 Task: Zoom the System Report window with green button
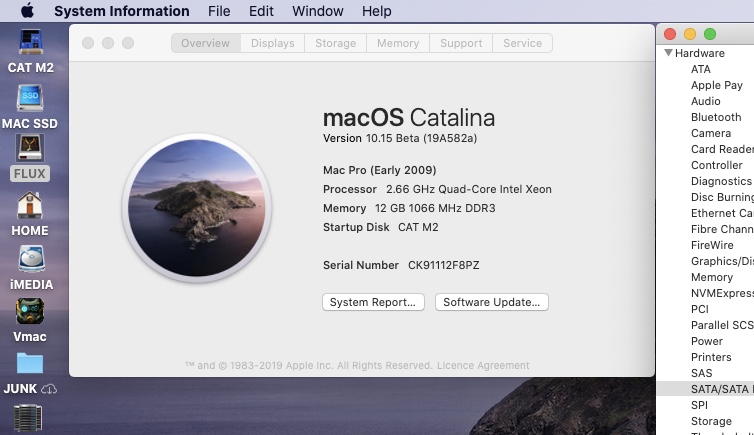tap(710, 34)
